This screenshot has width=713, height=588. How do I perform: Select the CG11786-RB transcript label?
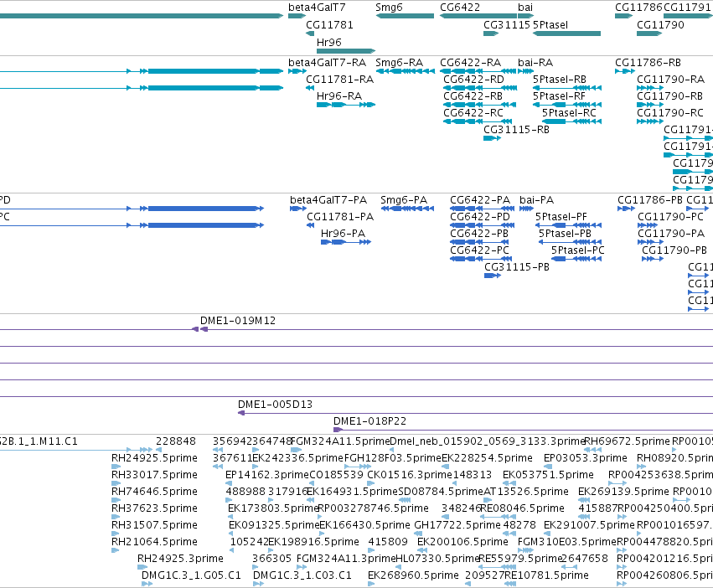(x=648, y=62)
